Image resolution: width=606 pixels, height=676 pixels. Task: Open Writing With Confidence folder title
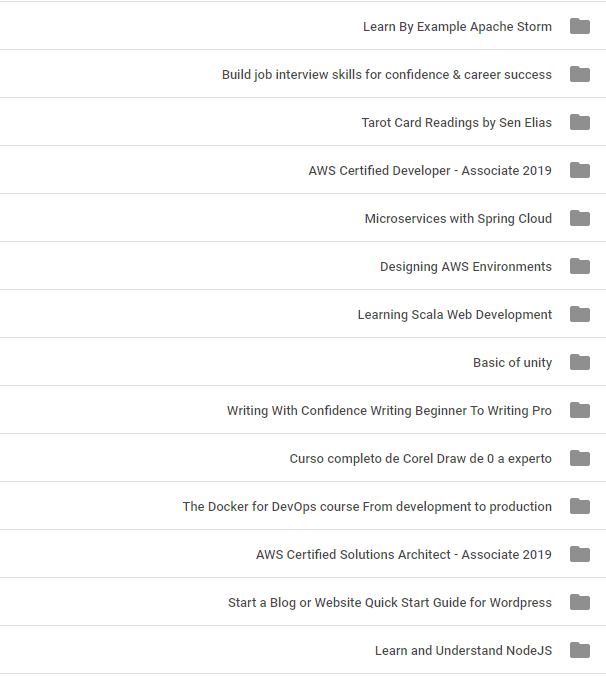click(389, 410)
